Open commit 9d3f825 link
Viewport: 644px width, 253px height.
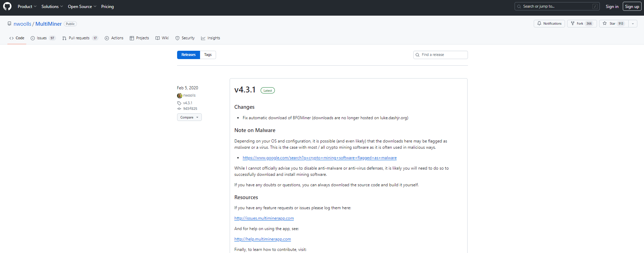point(190,109)
